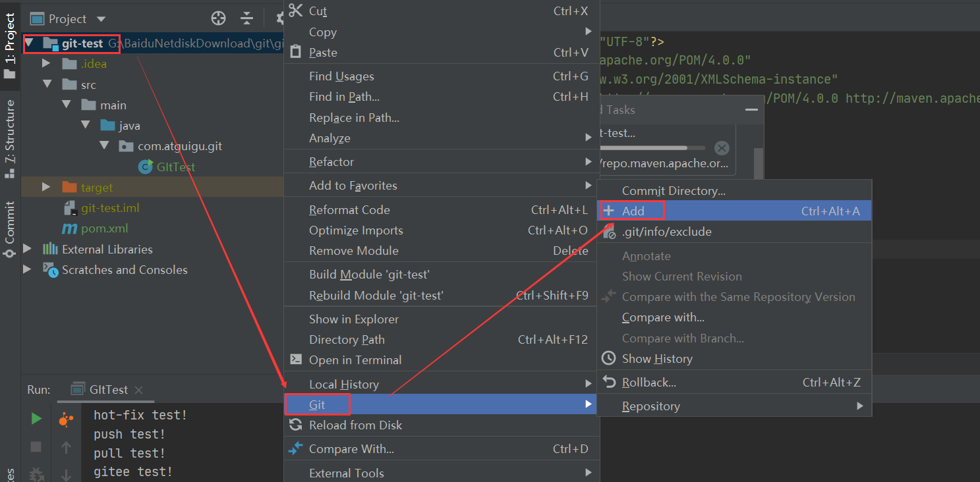Select Reformat Code
This screenshot has width=980, height=482.
[442, 210]
